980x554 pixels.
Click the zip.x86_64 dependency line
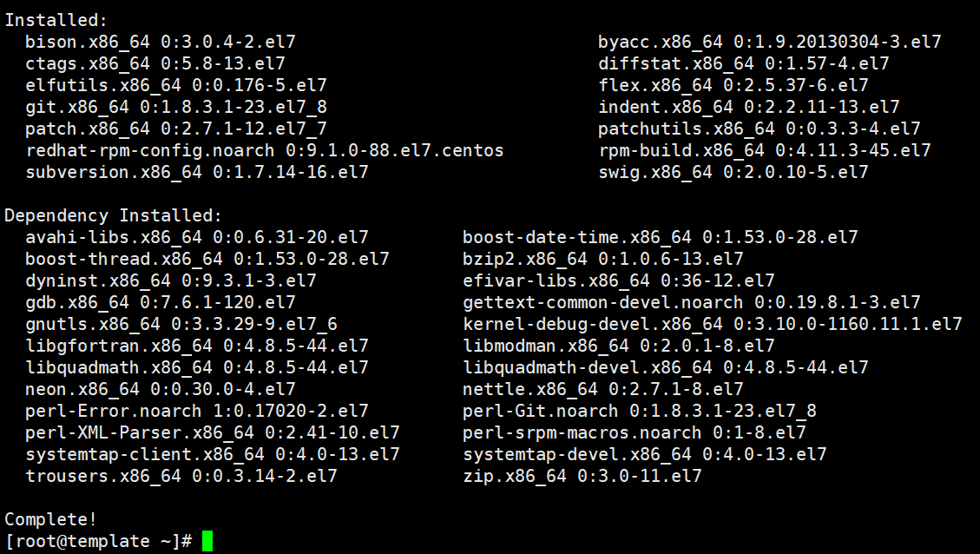coord(582,476)
